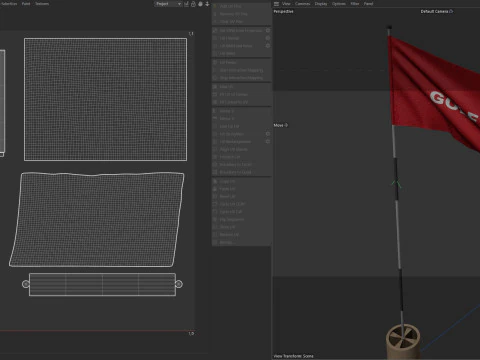The width and height of the screenshot is (480, 360).
Task: Click the Paste UV icon
Action: pos(215,189)
